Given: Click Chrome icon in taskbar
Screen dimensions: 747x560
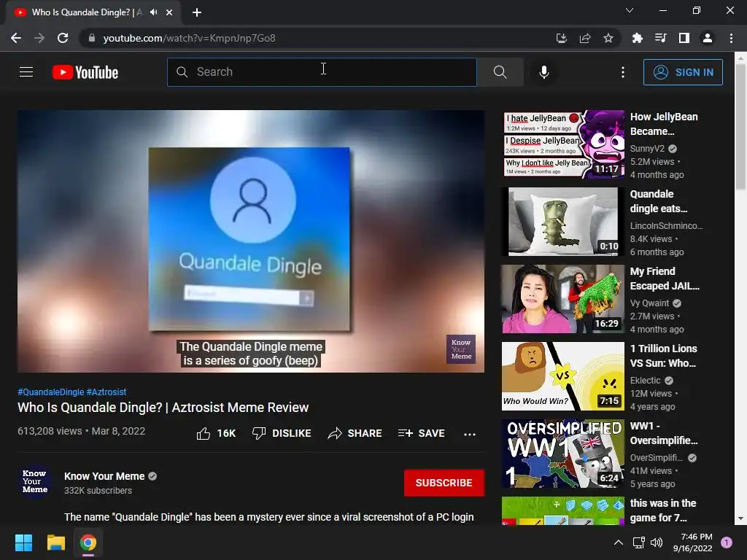Looking at the screenshot, I should pyautogui.click(x=88, y=542).
